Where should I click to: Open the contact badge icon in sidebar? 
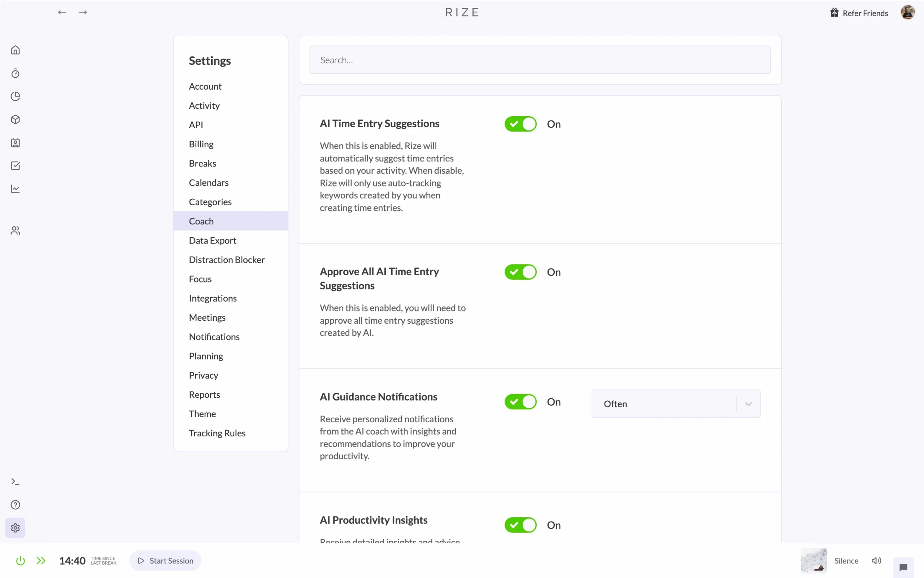coord(15,143)
